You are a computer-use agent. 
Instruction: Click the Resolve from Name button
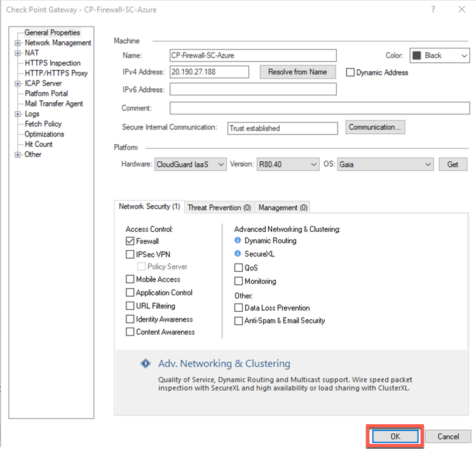(297, 72)
